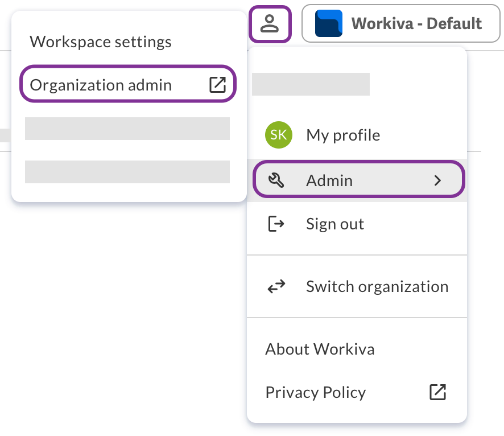Select Workspace settings
This screenshot has width=504, height=436.
pyautogui.click(x=100, y=41)
